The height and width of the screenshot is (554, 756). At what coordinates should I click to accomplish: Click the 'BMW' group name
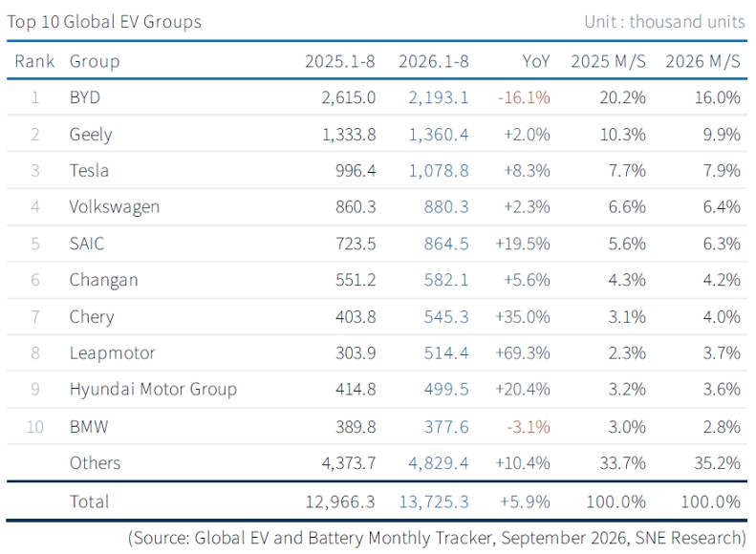[89, 427]
